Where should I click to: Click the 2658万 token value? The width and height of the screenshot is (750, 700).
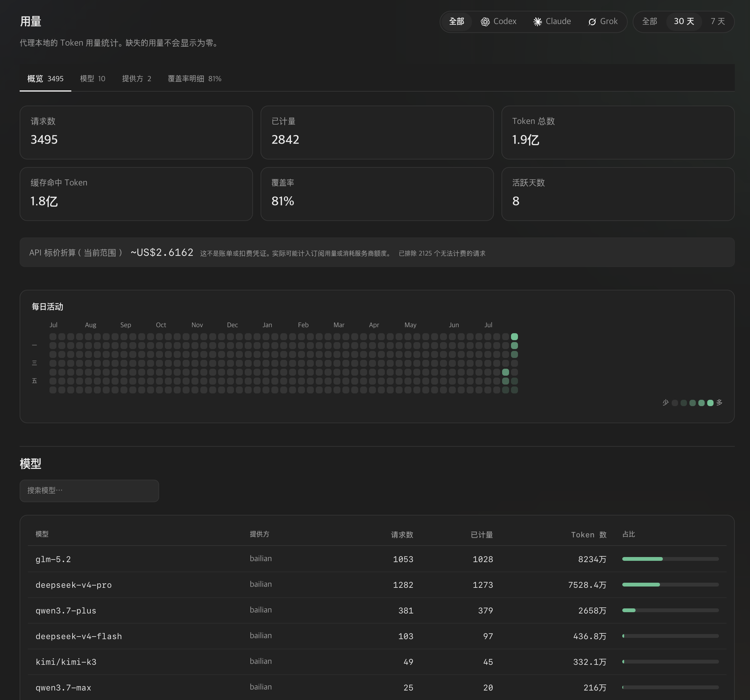coord(592,611)
